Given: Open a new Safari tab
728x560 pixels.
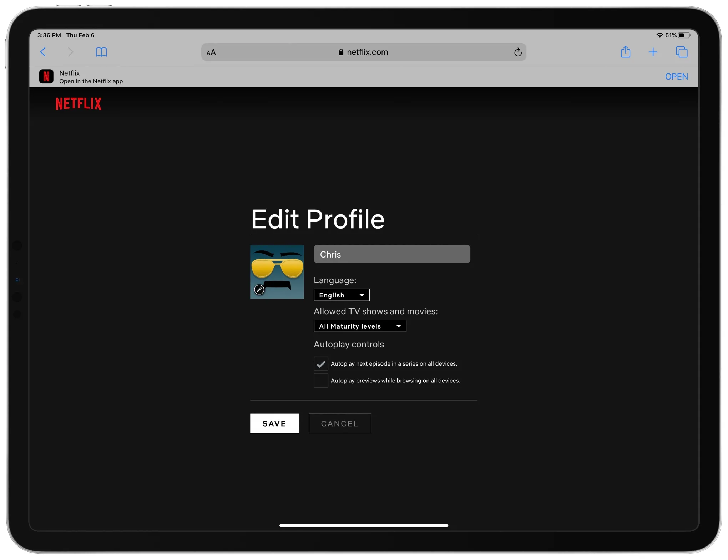Looking at the screenshot, I should pos(653,52).
